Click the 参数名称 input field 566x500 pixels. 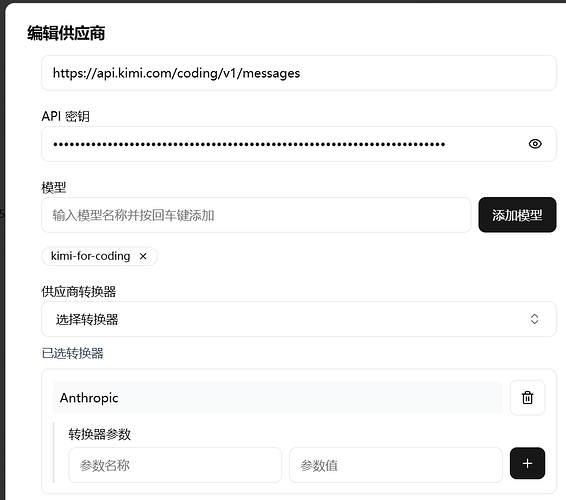(x=175, y=465)
